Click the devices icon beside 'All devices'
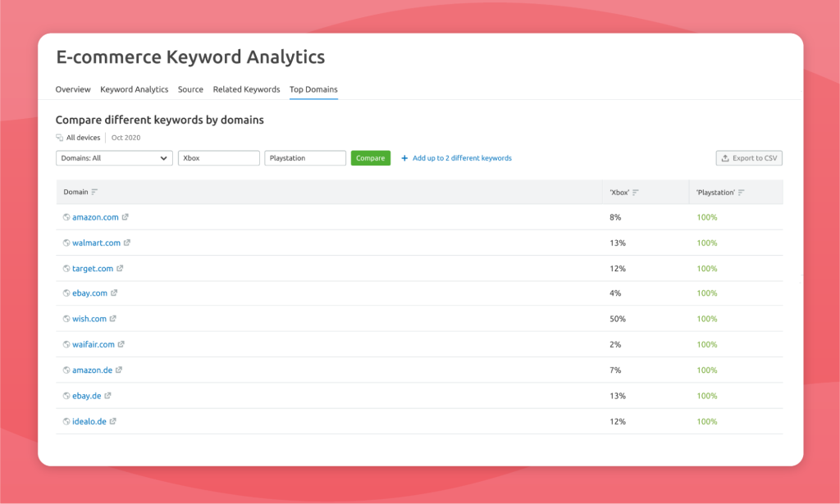Viewport: 840px width, 504px height. tap(59, 137)
